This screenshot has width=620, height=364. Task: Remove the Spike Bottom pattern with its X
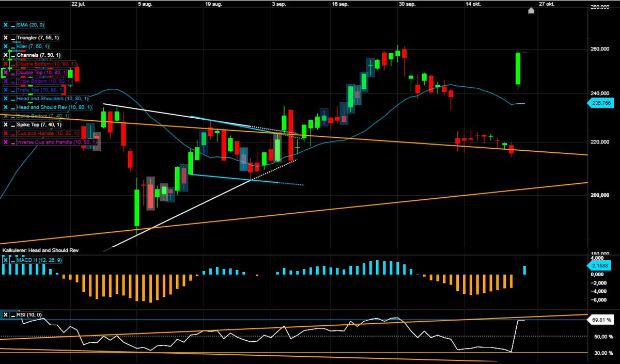point(6,116)
